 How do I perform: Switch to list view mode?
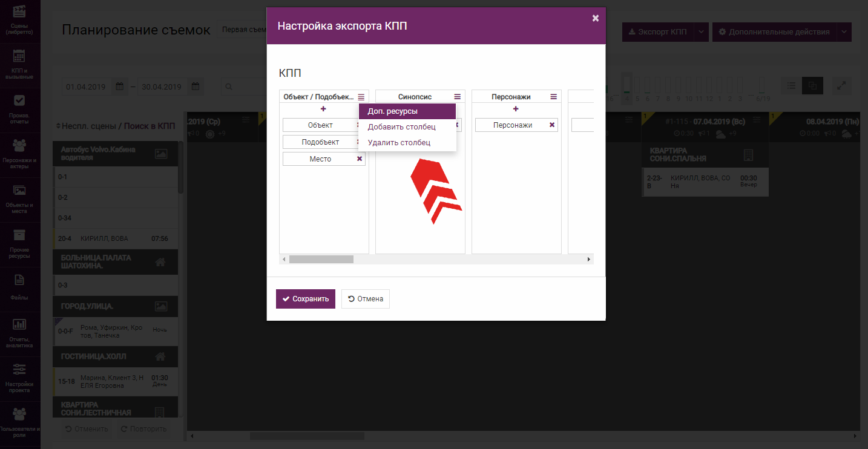click(791, 86)
